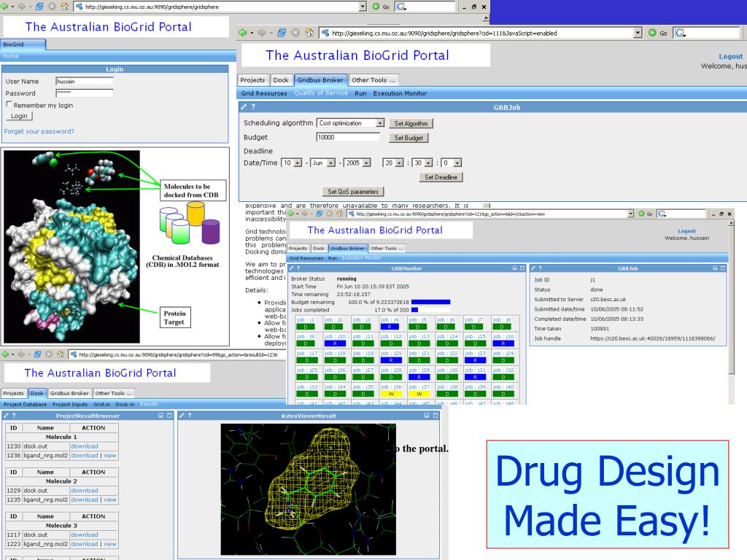This screenshot has width=747, height=560.
Task: Click the Set QoS parameters button
Action: point(353,192)
